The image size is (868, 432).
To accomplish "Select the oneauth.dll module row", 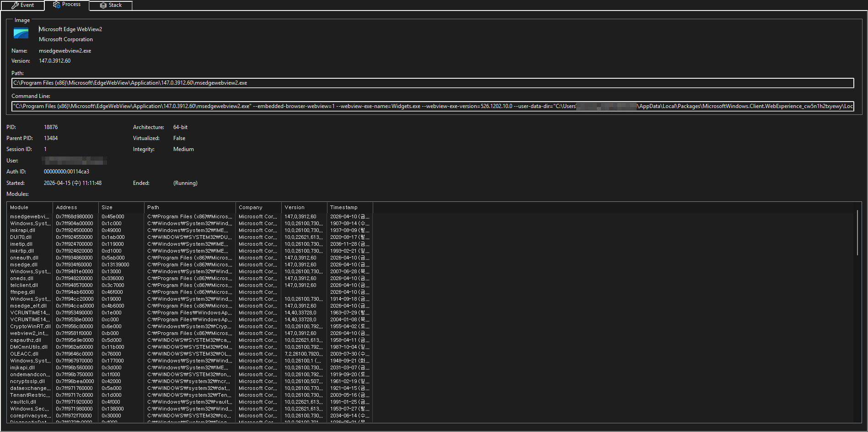I will [x=190, y=258].
